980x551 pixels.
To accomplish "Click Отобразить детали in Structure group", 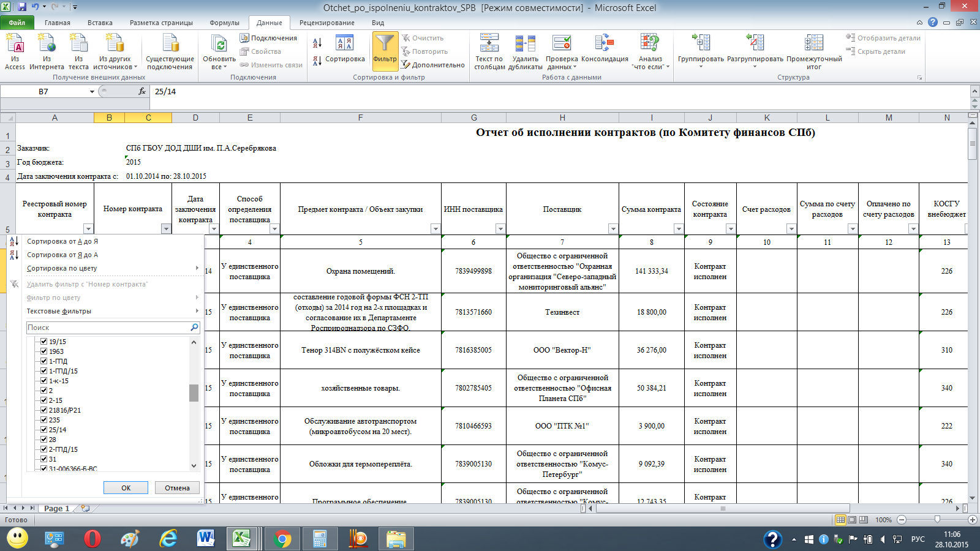I will tap(883, 38).
